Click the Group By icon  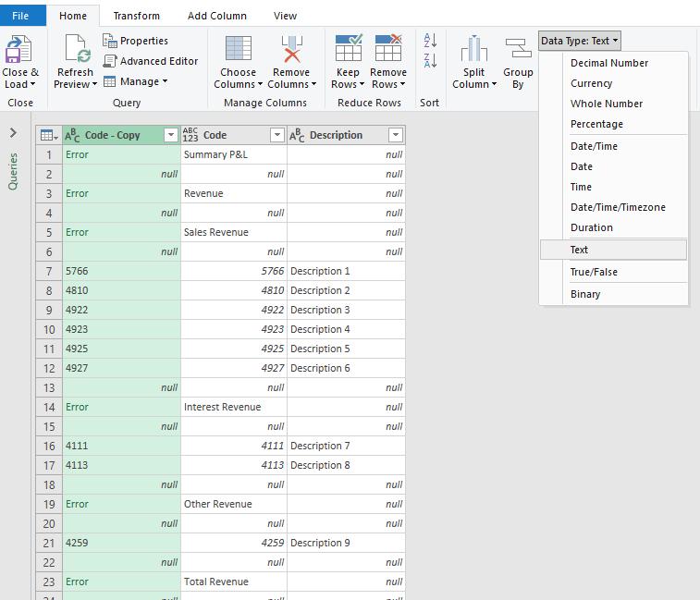coord(518,48)
